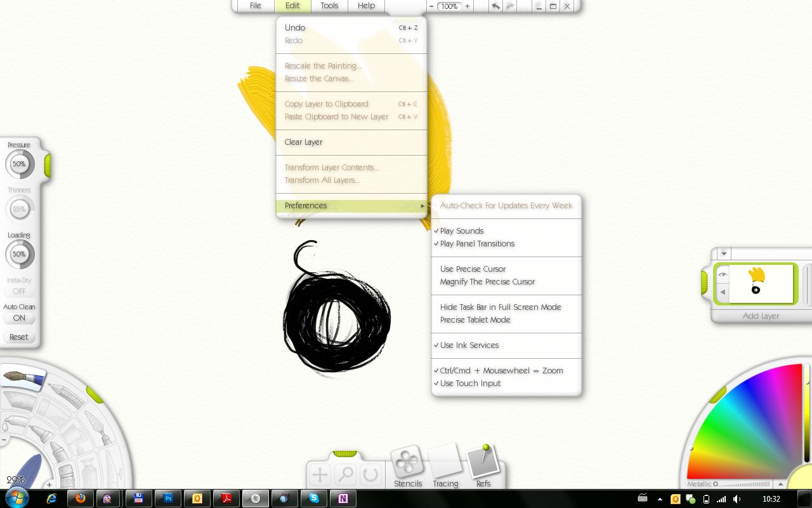This screenshot has width=812, height=508.
Task: Select the Oil Brush tool
Action: click(23, 378)
